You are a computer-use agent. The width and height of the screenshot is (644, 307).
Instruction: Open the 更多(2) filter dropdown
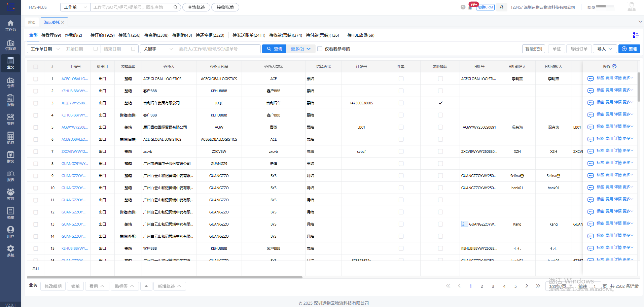(x=300, y=49)
